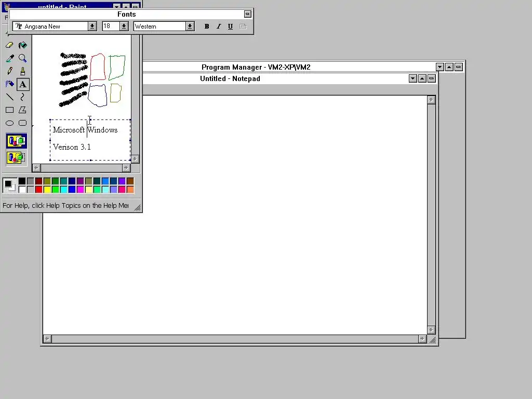This screenshot has height=399, width=532.
Task: Click Notepad horizontal scroll left arrow
Action: point(47,339)
